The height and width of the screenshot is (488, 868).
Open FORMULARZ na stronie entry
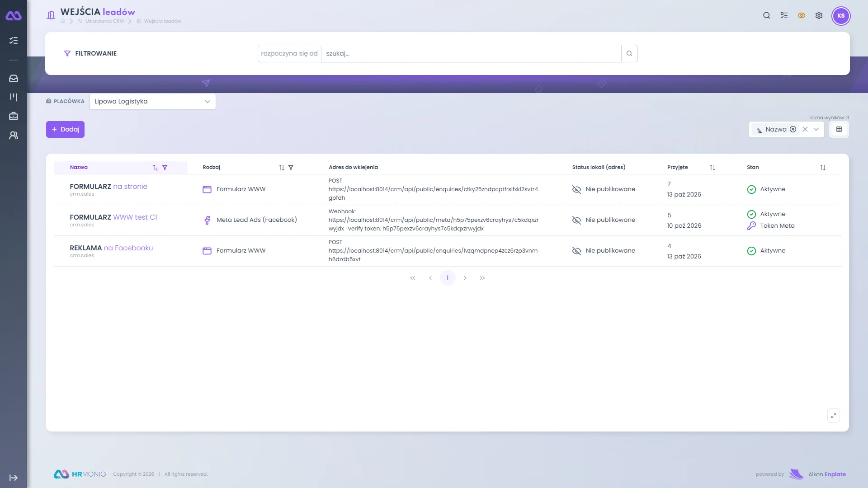108,187
